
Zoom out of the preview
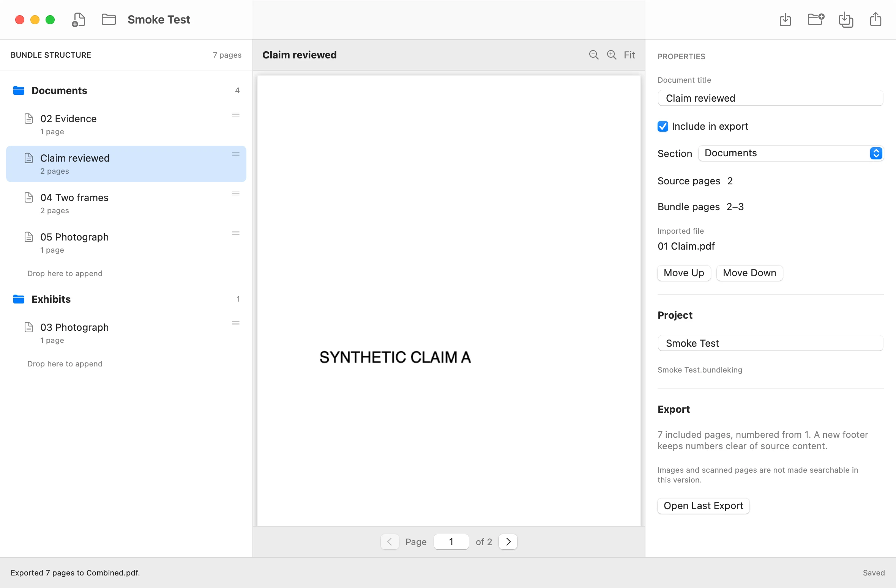pyautogui.click(x=594, y=55)
